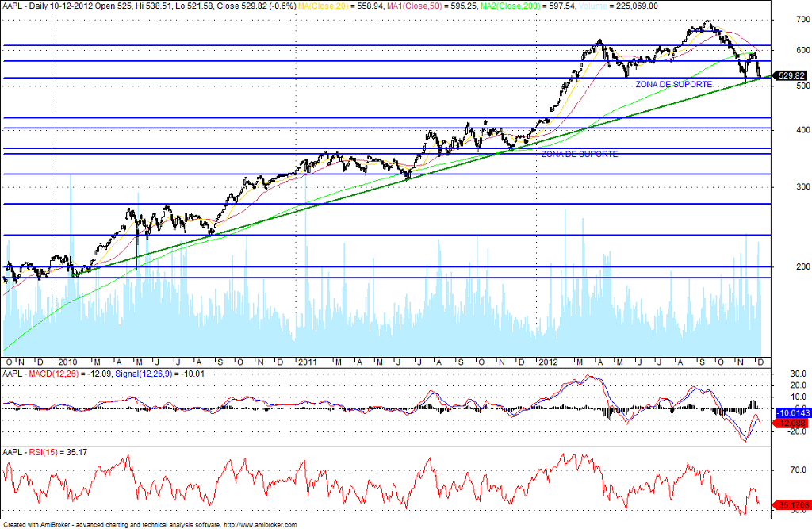Click the Signal(12,26,9) = -10.01 label
Viewport: 812px width, 529px height.
click(159, 374)
